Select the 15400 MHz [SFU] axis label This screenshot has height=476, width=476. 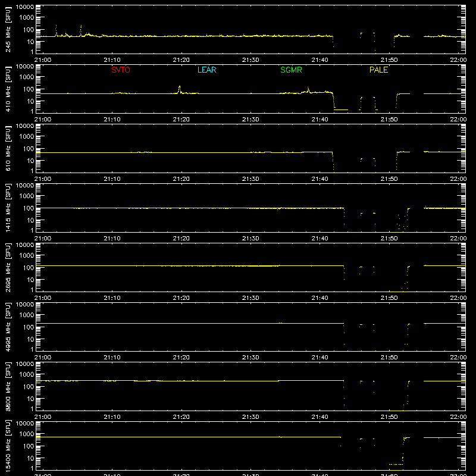click(8, 446)
